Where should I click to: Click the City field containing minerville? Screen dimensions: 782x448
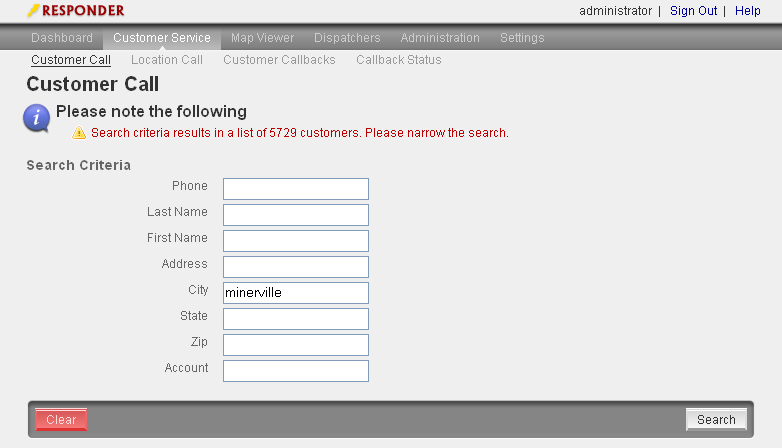click(x=296, y=293)
